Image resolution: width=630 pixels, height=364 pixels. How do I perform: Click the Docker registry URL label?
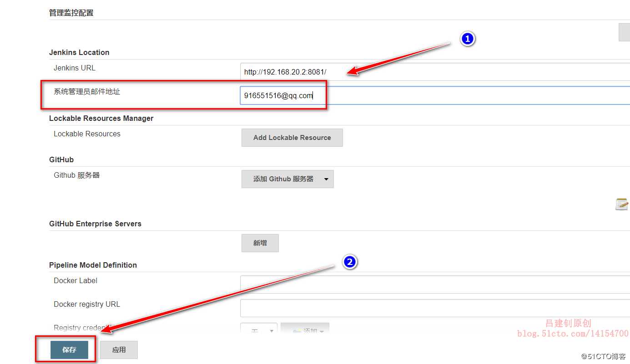[87, 304]
